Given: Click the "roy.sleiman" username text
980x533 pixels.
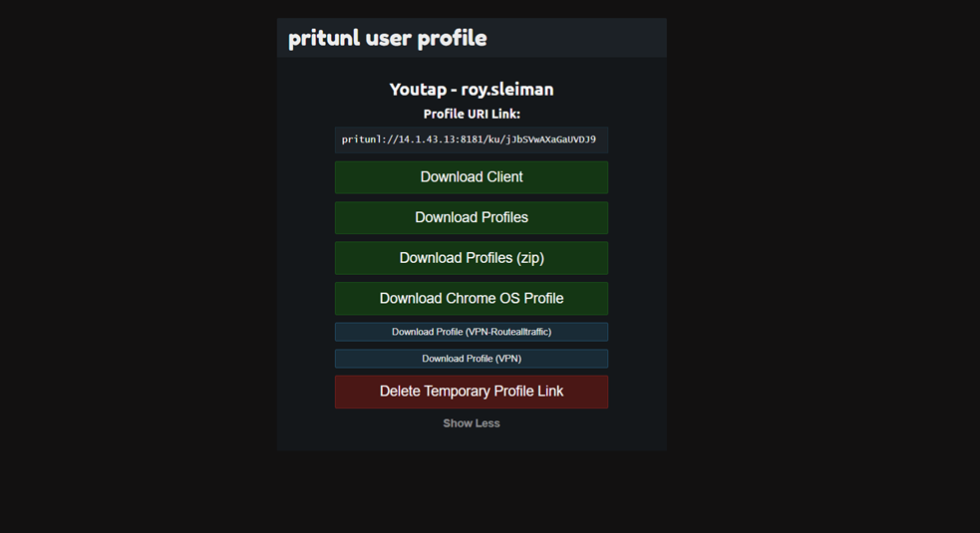Looking at the screenshot, I should (506, 90).
